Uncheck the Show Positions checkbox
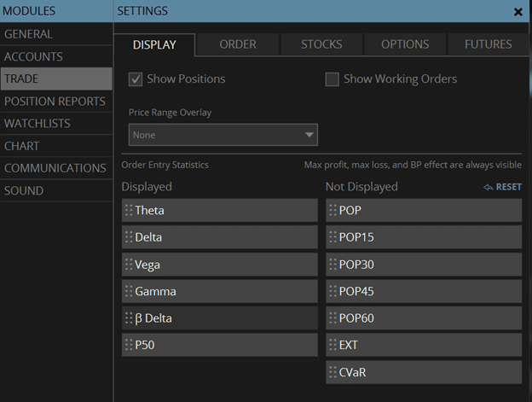This screenshot has height=402, width=532. pos(136,79)
